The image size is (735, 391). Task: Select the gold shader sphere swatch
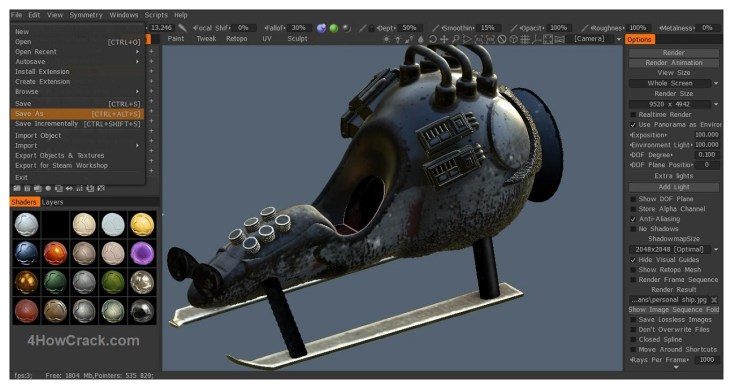pyautogui.click(x=142, y=224)
